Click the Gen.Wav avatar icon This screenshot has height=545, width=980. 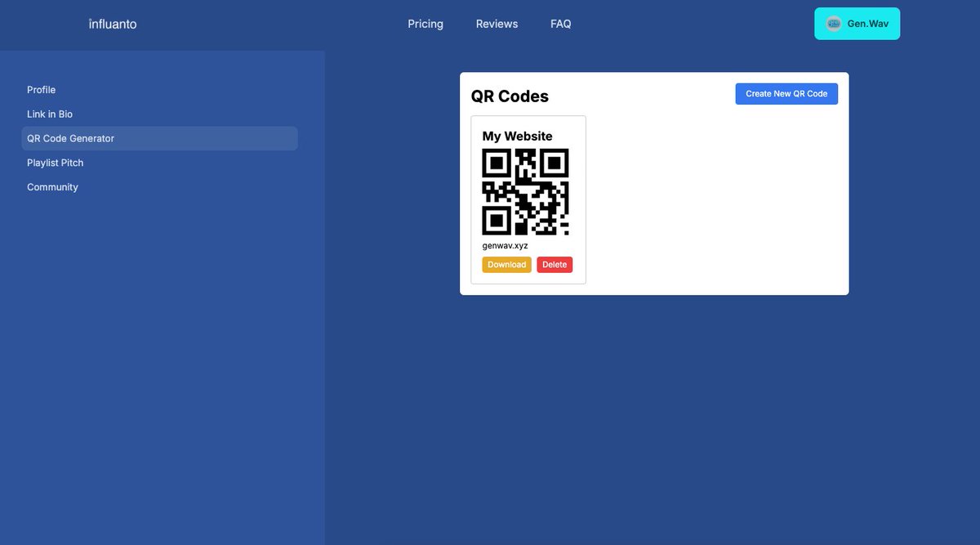click(834, 24)
